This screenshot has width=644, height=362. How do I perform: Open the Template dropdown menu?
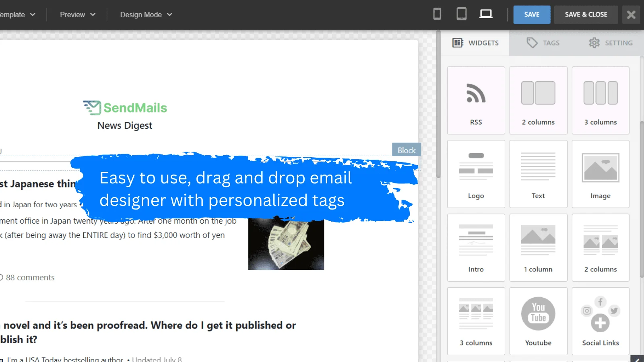pos(17,15)
